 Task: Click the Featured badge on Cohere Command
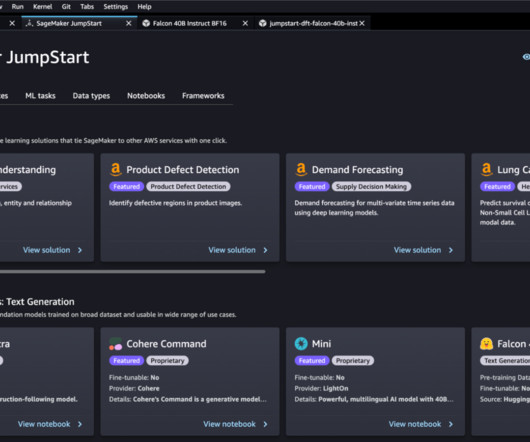coord(126,361)
